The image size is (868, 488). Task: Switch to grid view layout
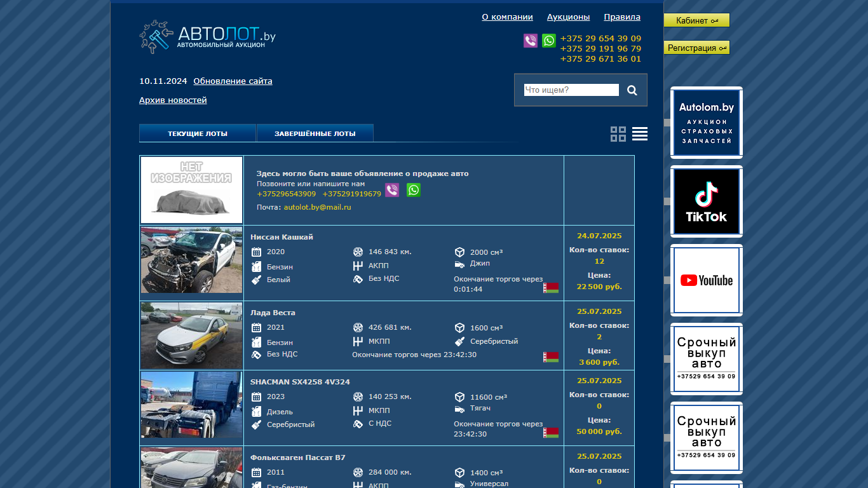(x=618, y=134)
